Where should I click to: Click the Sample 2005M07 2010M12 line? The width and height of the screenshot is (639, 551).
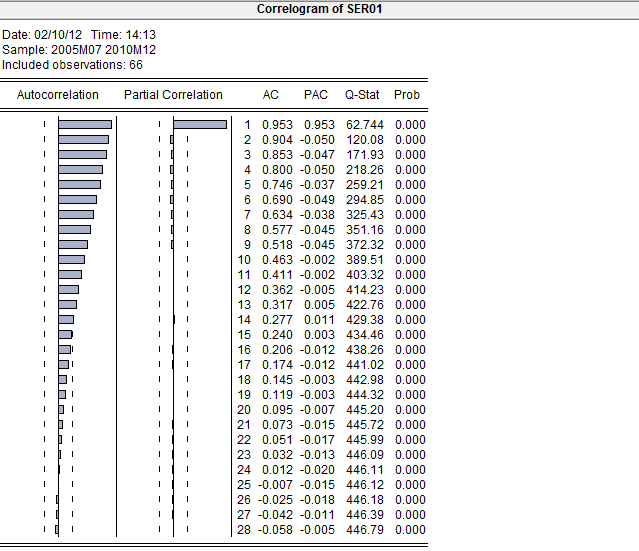[79, 49]
